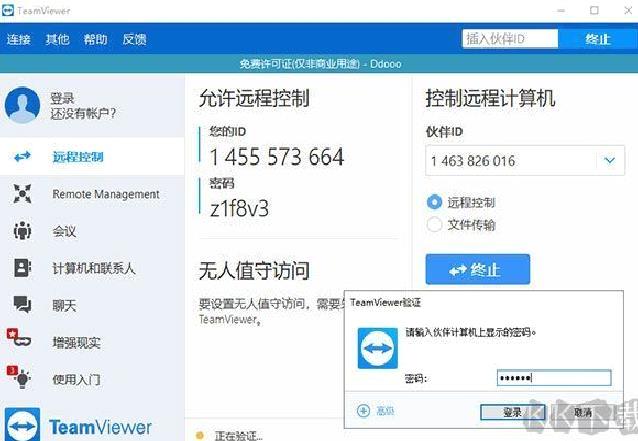Open the 计算机和联系人 sidebar tab
The image size is (638, 441).
(x=92, y=268)
